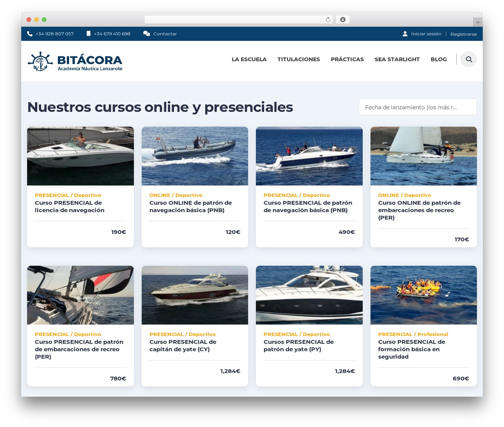
Task: Click PRESENCIAL / Deportivo label on licencia card
Action: (68, 195)
